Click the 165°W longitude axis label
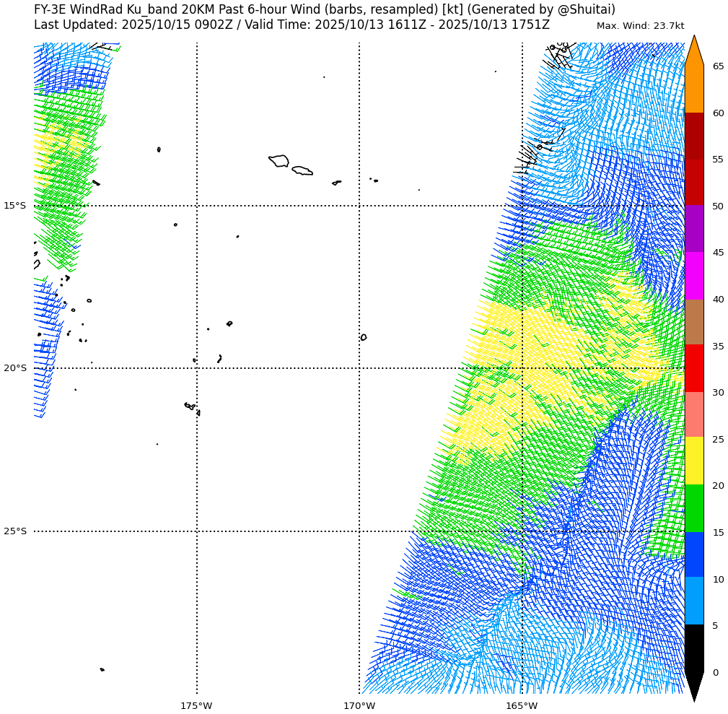Image resolution: width=728 pixels, height=714 pixels. 522,705
